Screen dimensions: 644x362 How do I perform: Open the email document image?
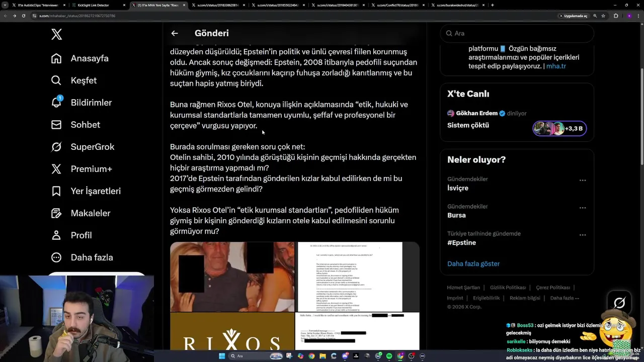pos(358,277)
